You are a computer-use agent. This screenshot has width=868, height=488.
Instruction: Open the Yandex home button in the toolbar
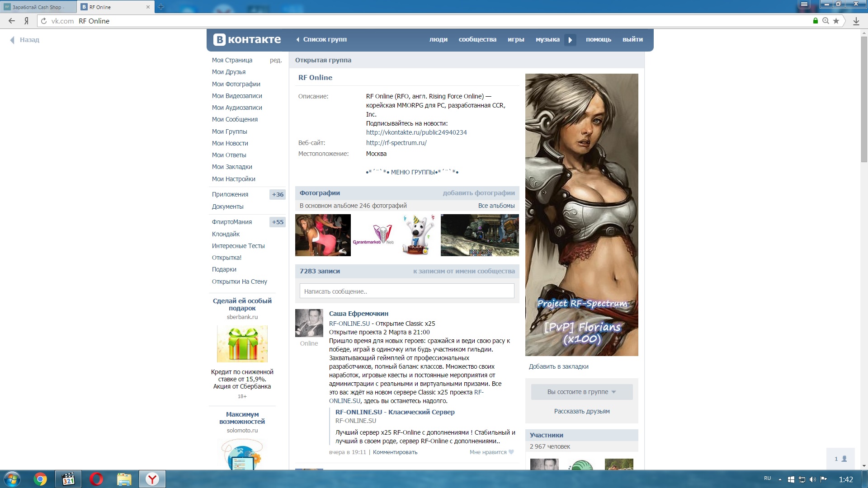[27, 21]
